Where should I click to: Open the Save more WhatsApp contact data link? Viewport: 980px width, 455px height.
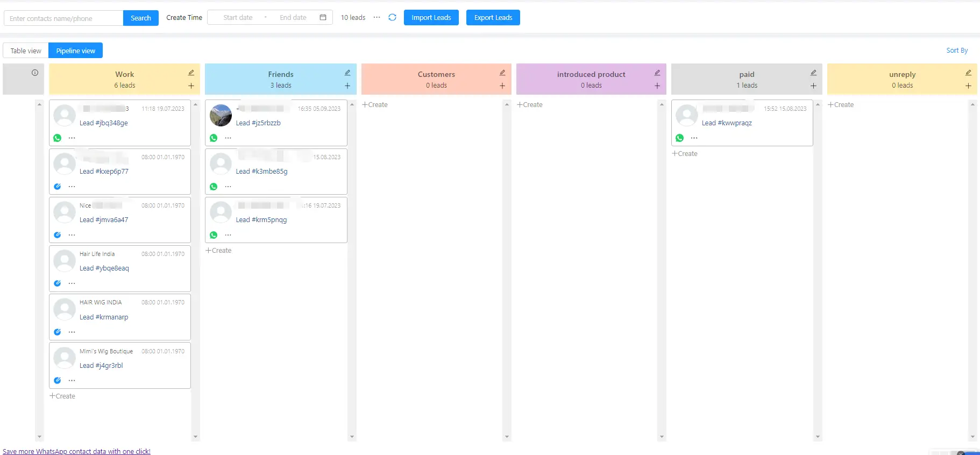click(76, 451)
